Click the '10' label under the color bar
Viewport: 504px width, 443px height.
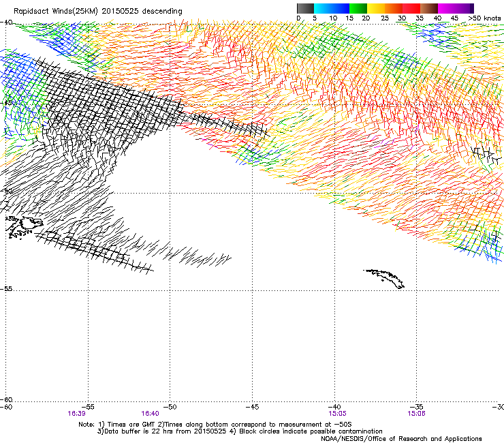coord(333,18)
